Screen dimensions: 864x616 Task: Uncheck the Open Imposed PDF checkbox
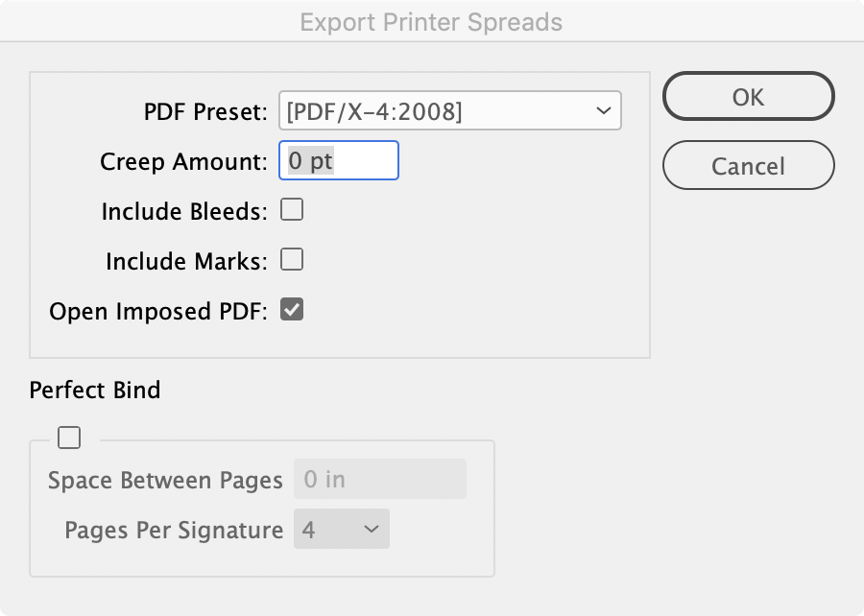tap(292, 310)
